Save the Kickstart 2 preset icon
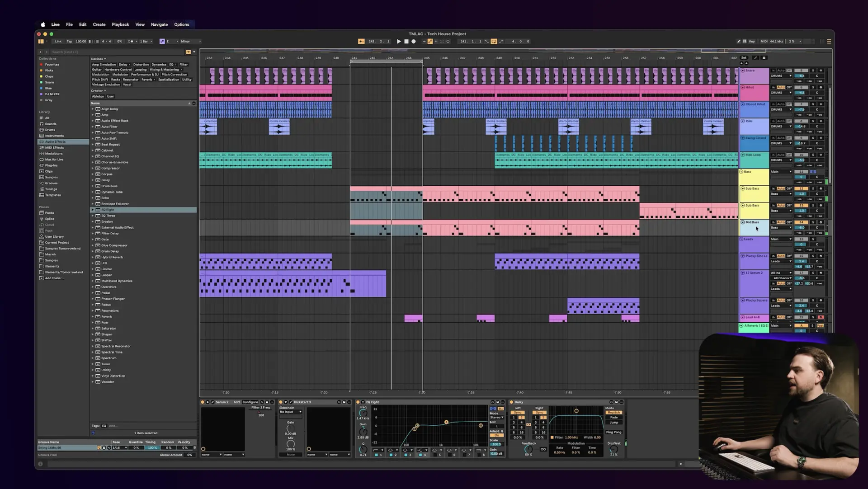 [344, 402]
